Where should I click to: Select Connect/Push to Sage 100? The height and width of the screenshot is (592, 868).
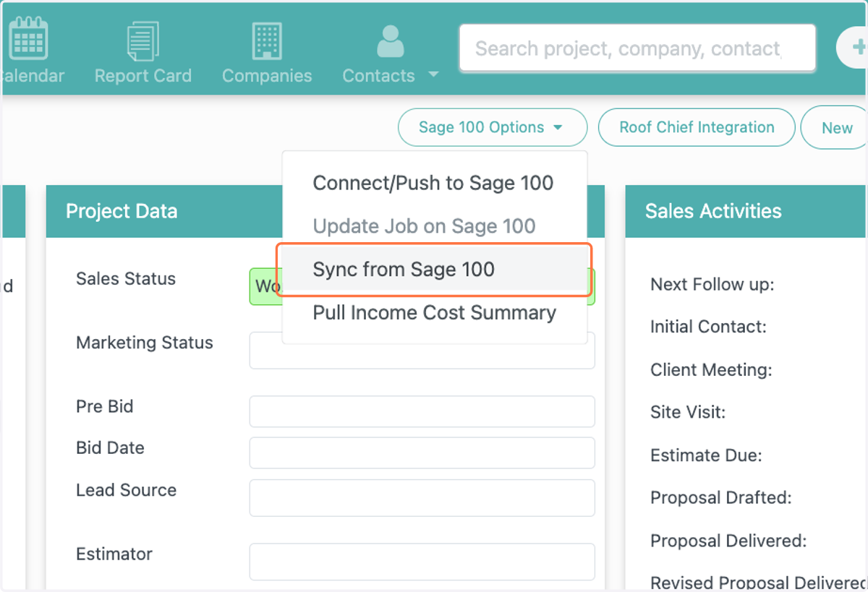[x=433, y=183]
